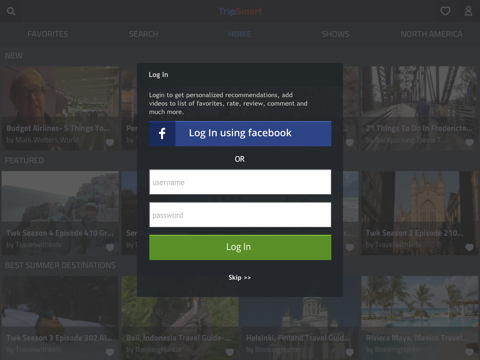This screenshot has width=480, height=360.
Task: Open favorites heart icon in header
Action: [x=445, y=11]
